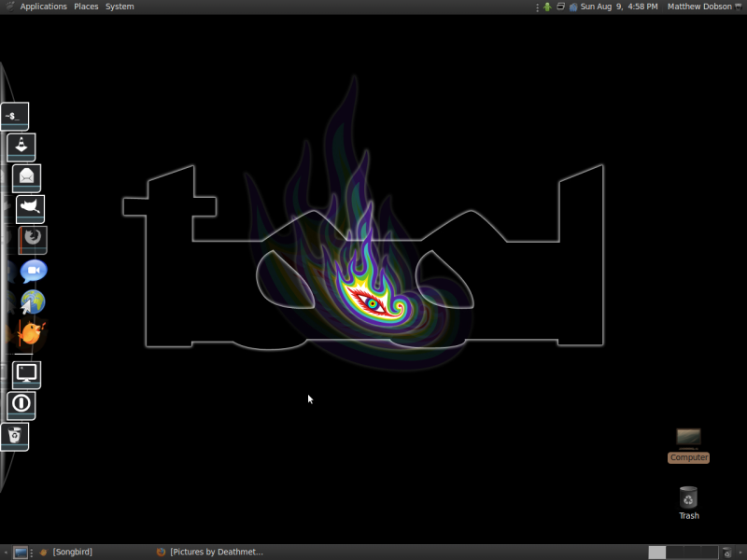Click the GNOME foot logo

tap(9, 7)
